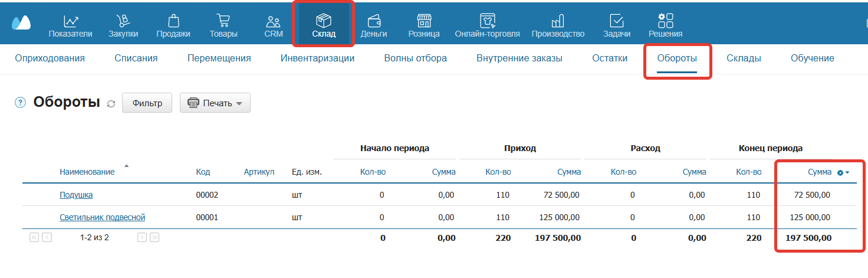Screen dimensions: 868x278
Task: Go to next page arrow
Action: (142, 237)
